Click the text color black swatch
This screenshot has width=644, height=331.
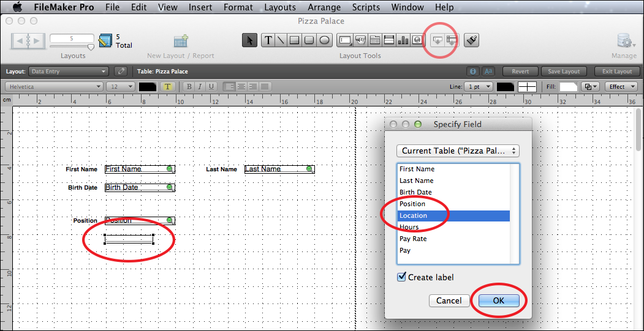(x=148, y=86)
